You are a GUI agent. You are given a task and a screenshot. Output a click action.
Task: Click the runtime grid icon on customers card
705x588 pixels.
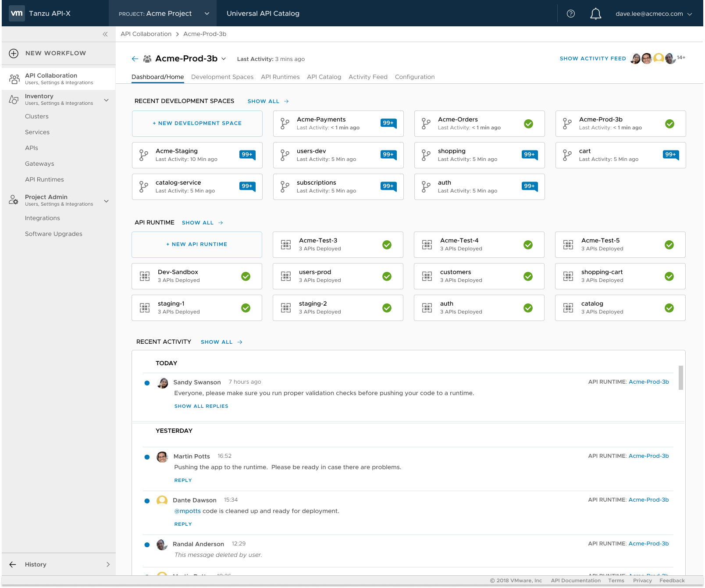(427, 276)
